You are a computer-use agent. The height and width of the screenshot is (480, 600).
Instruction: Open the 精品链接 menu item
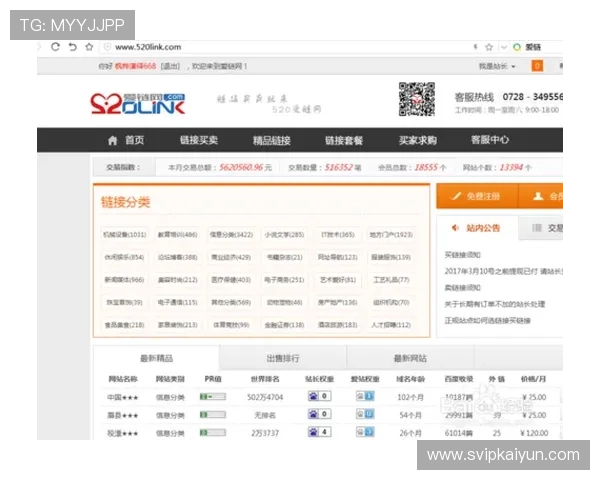[272, 140]
